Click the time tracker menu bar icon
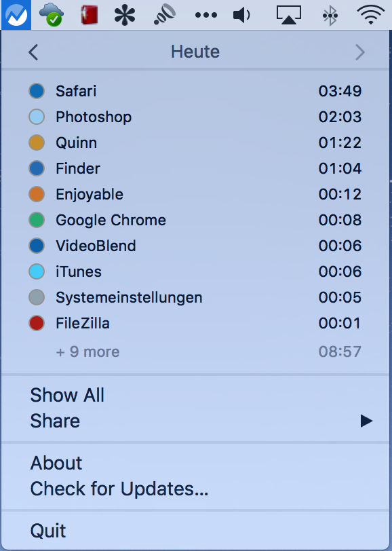The width and height of the screenshot is (392, 551). pos(16,15)
